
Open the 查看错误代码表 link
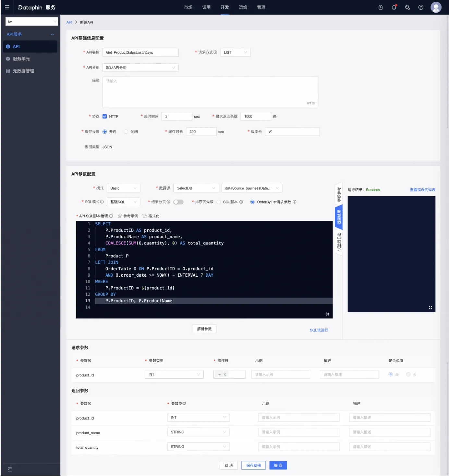422,190
